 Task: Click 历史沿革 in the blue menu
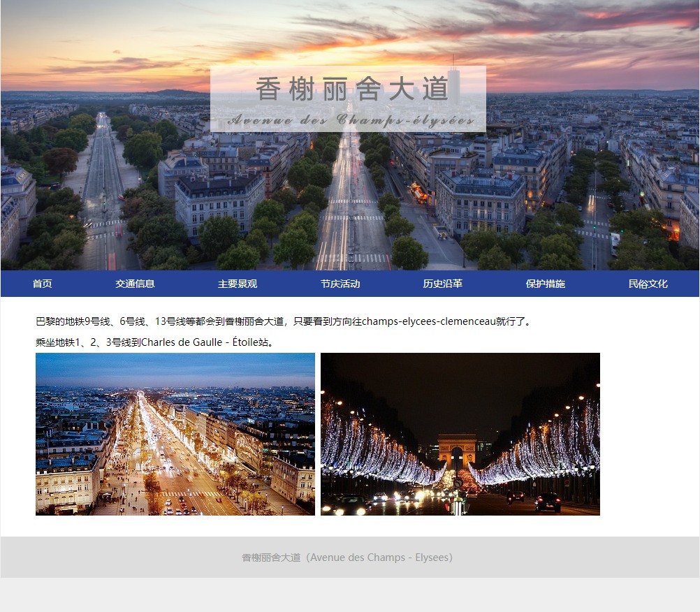pyautogui.click(x=442, y=284)
